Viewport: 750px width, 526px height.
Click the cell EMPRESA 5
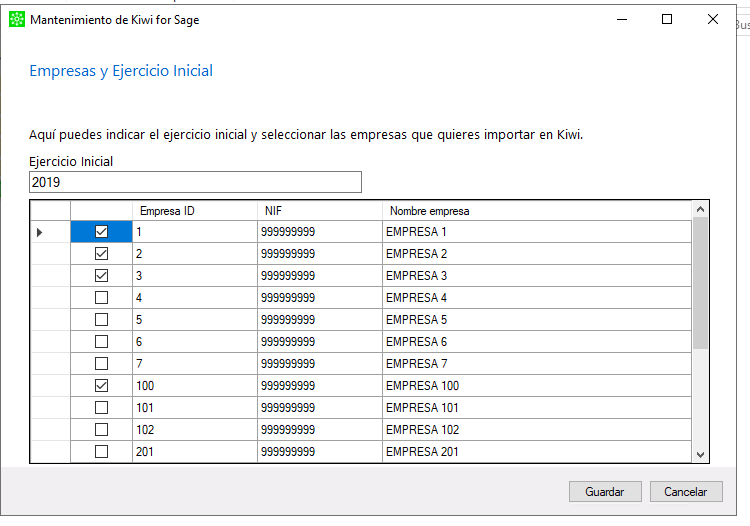(x=537, y=320)
